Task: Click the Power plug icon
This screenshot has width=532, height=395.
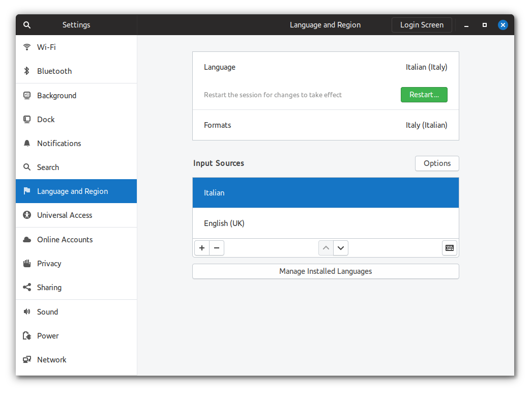Action: (x=27, y=335)
